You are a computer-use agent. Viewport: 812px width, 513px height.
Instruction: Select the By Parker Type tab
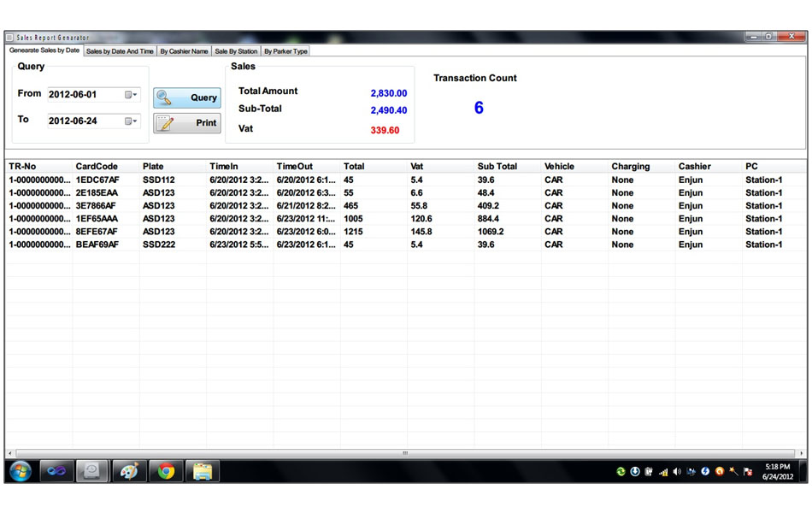click(x=285, y=51)
